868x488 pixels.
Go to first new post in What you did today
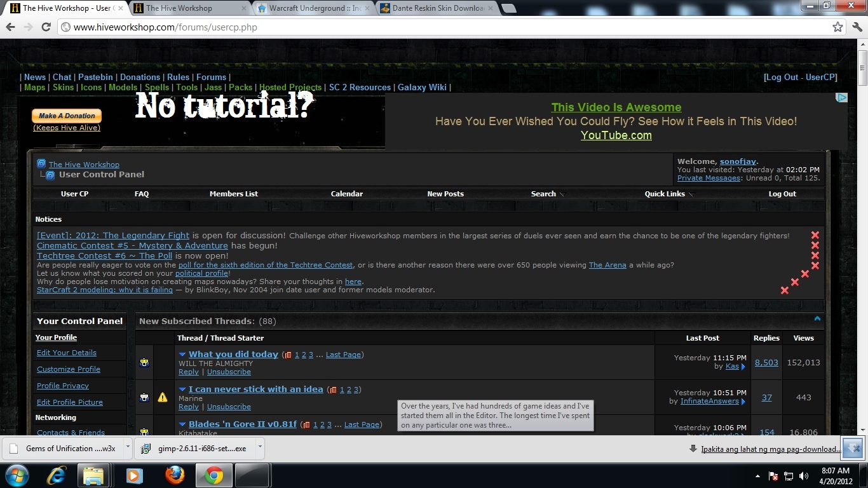182,355
